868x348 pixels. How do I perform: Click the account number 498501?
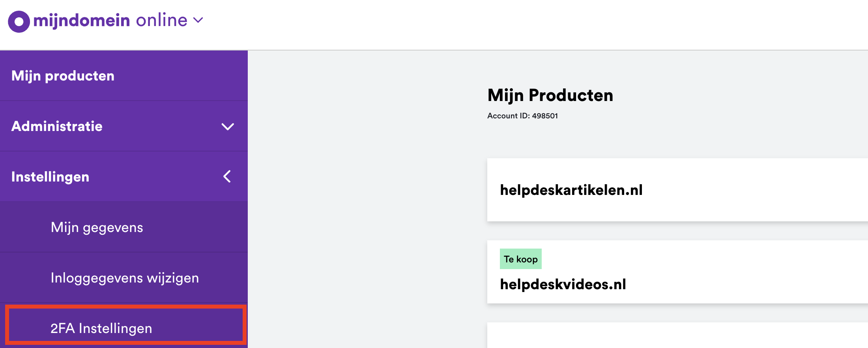545,116
